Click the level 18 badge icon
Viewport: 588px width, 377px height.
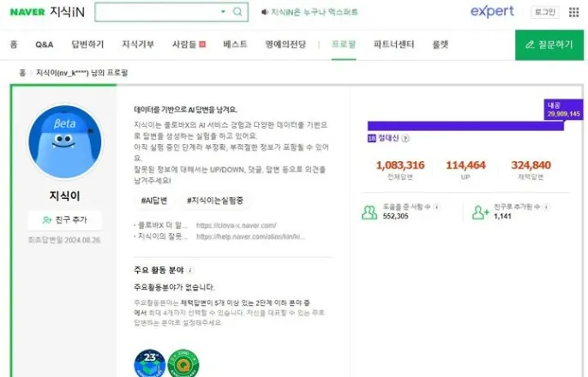pos(371,138)
